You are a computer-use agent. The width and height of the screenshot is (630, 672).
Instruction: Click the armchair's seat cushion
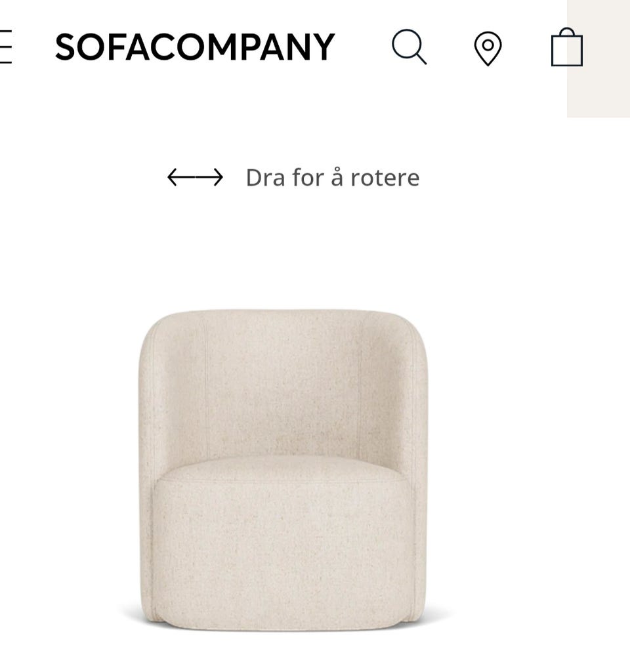click(x=283, y=540)
